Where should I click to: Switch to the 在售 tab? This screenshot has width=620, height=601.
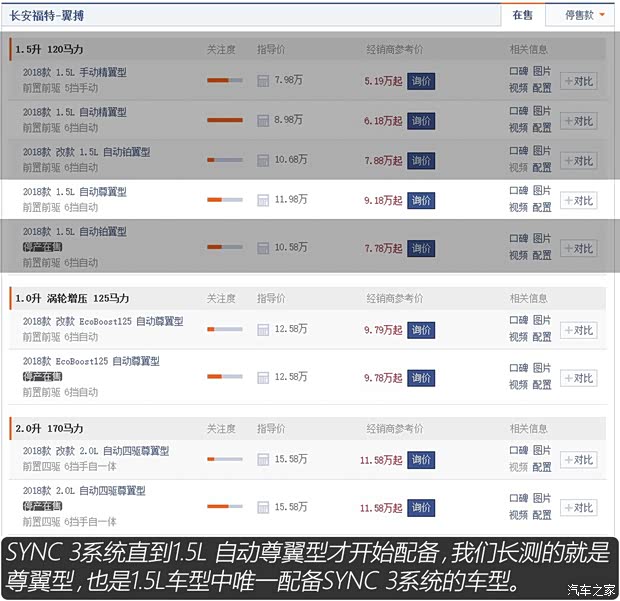[523, 15]
